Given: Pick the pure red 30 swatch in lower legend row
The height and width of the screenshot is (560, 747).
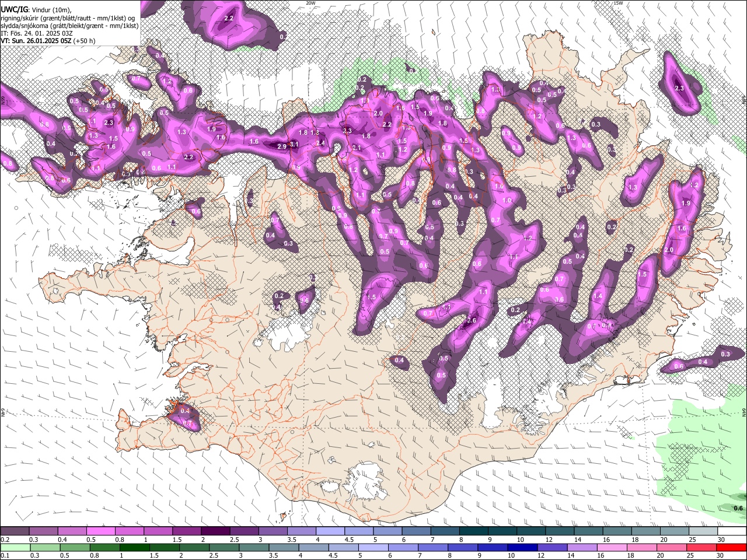Looking at the screenshot, I should coord(731,548).
